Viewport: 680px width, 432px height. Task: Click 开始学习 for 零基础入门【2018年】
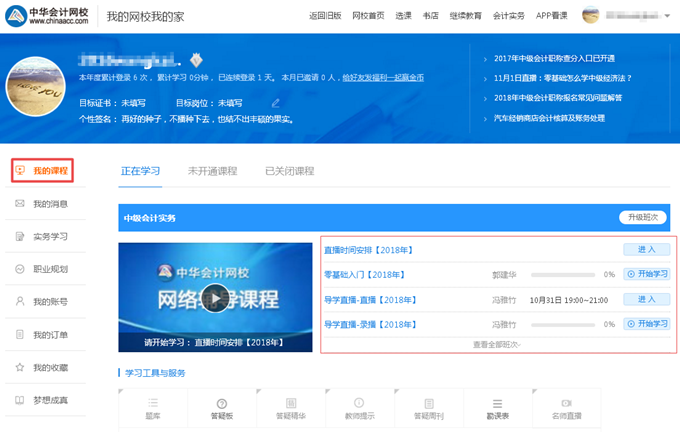click(647, 274)
